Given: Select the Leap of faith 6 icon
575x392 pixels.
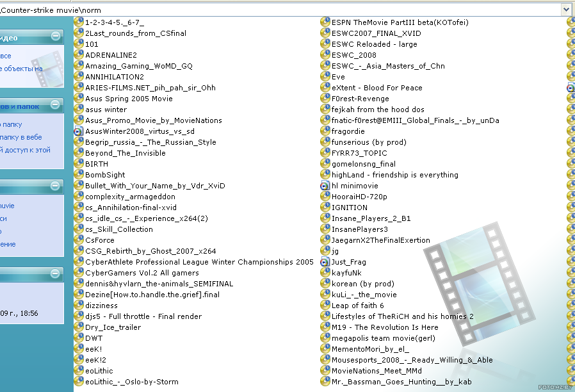Looking at the screenshot, I should [325, 305].
